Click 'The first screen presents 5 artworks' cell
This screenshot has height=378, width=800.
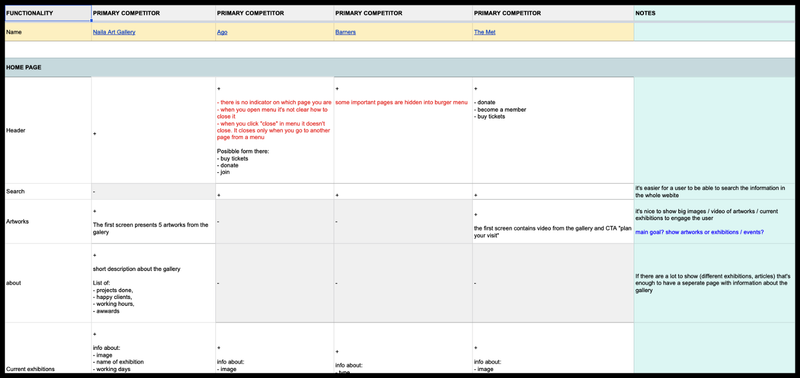click(154, 221)
